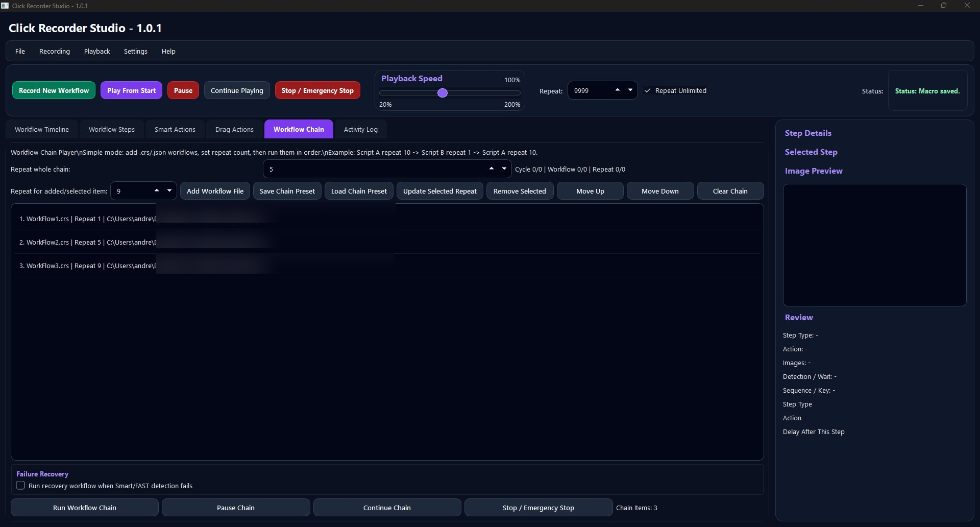Switch to Activity Log tab
Screen dimensions: 980x527
click(361, 129)
